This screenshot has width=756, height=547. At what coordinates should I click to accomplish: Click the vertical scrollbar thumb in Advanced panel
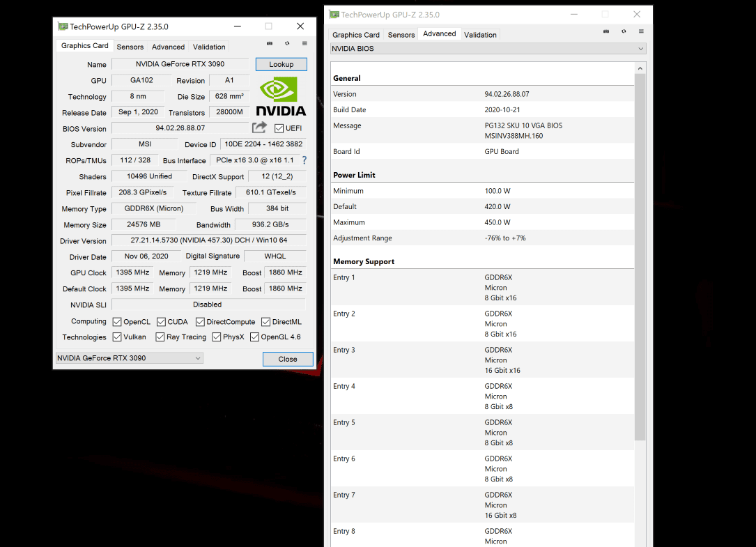point(640,257)
